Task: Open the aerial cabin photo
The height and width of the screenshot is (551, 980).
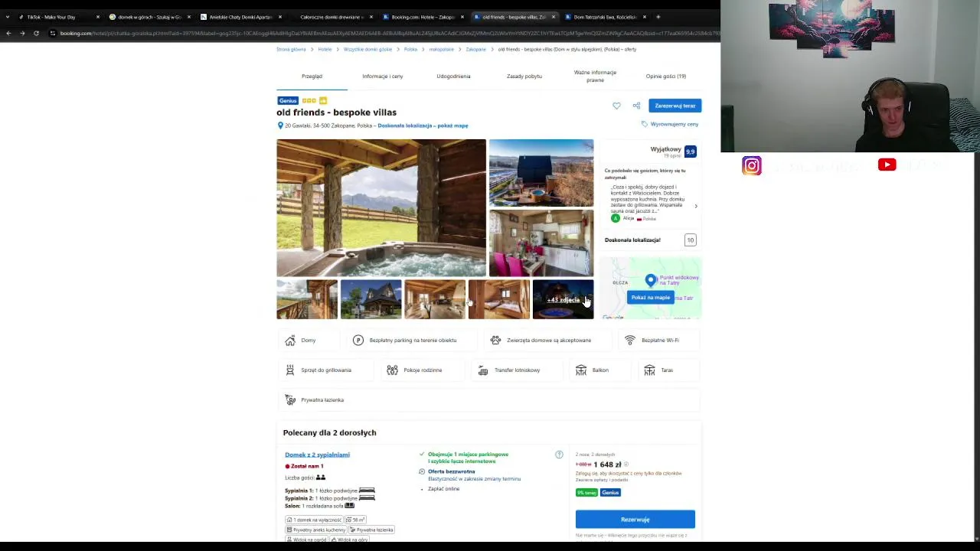Action: coord(541,173)
